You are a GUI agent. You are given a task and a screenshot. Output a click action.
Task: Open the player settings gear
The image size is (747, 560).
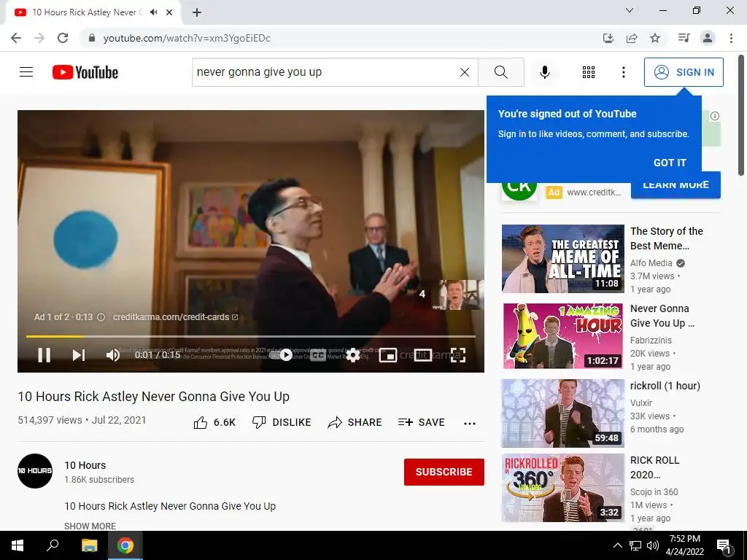click(352, 355)
